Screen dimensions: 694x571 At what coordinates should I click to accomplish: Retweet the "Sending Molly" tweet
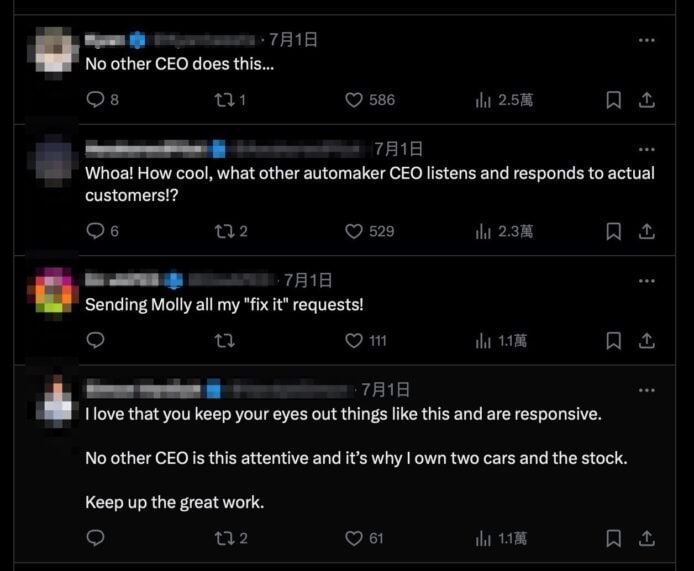(225, 341)
